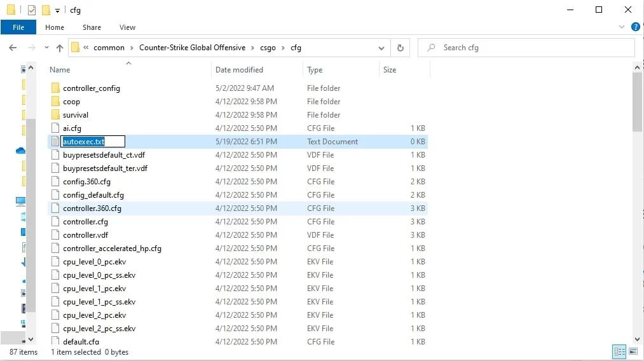Show hidden path with the double chevron
Viewport: 644px width, 361px height.
(86, 48)
